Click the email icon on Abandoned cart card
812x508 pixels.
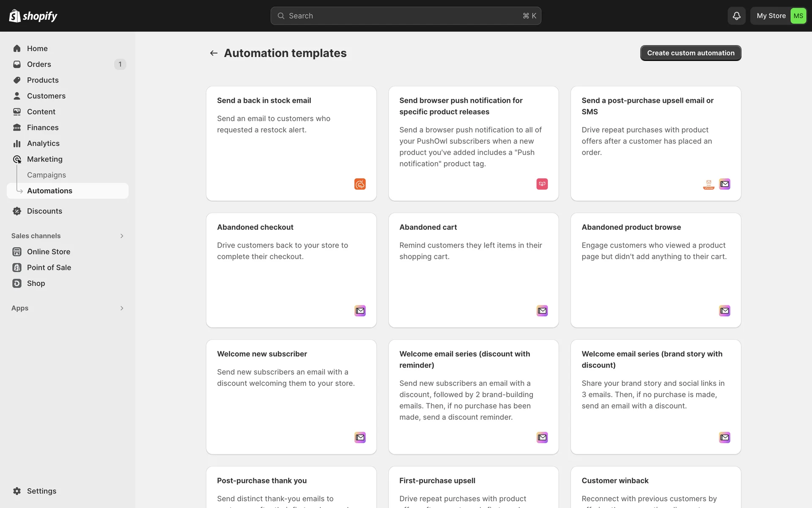point(542,311)
